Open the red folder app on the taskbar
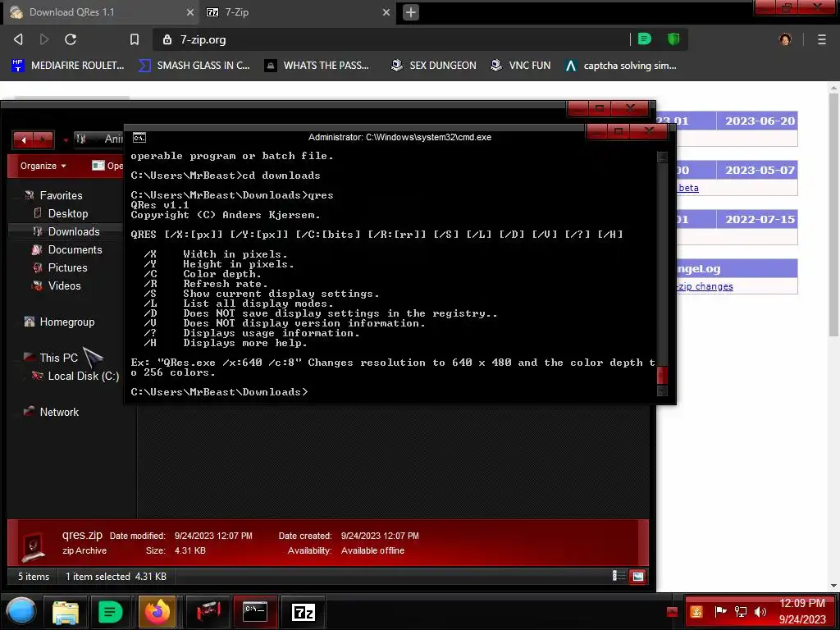 coord(209,612)
